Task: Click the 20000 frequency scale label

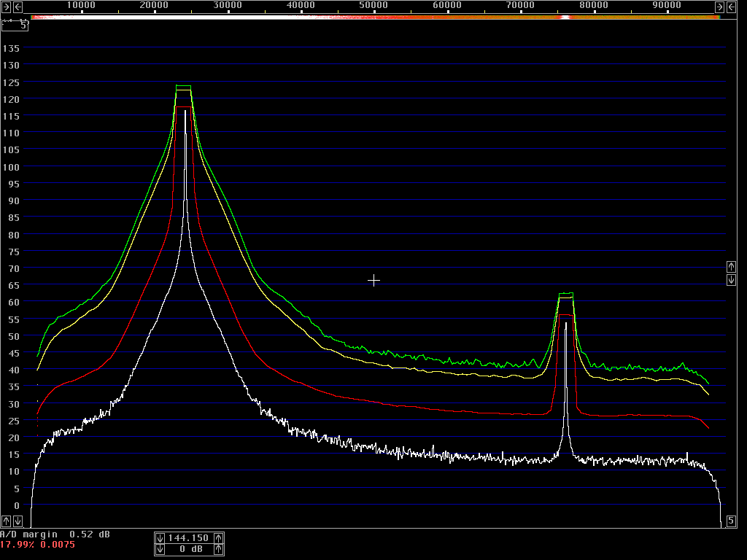Action: tap(154, 5)
